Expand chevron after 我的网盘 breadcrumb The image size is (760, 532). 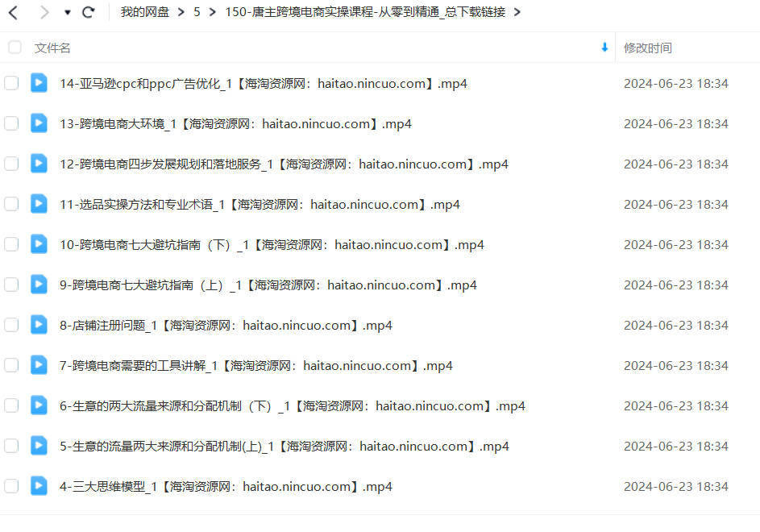[x=181, y=12]
